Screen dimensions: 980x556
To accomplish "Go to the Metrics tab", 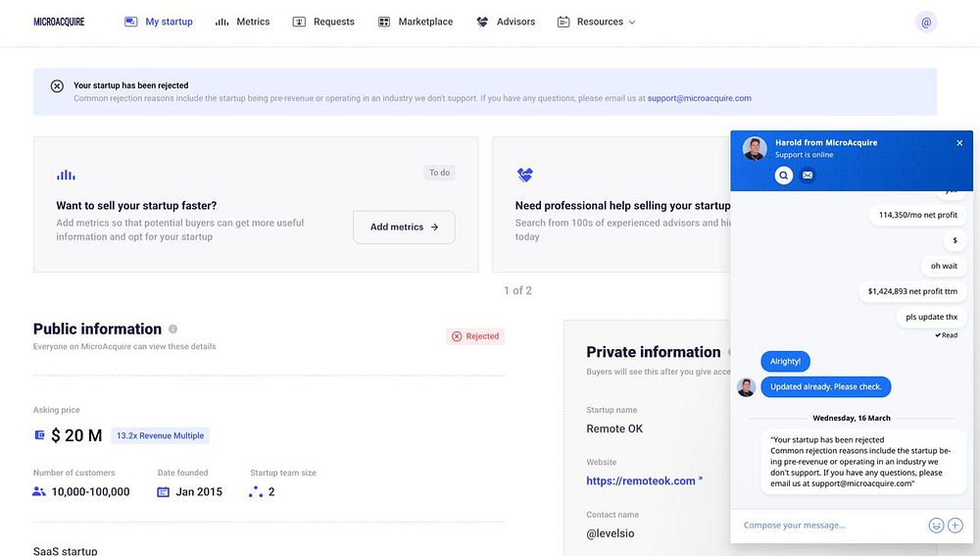I will (242, 22).
